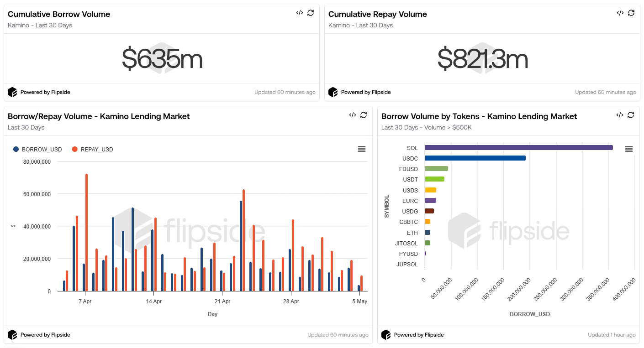
Task: Click the SOL purple bar
Action: [518, 148]
